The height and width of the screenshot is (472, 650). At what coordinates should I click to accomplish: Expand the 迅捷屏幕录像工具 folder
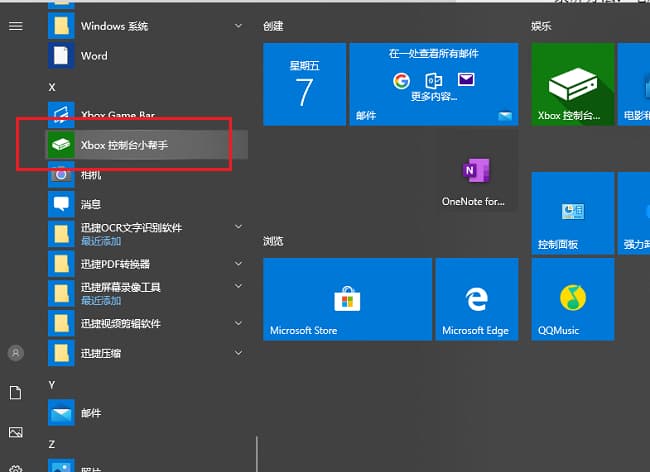238,288
